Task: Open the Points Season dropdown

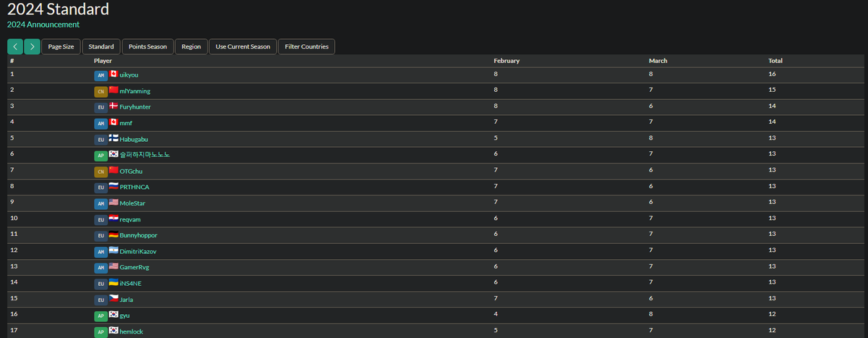Action: [148, 46]
